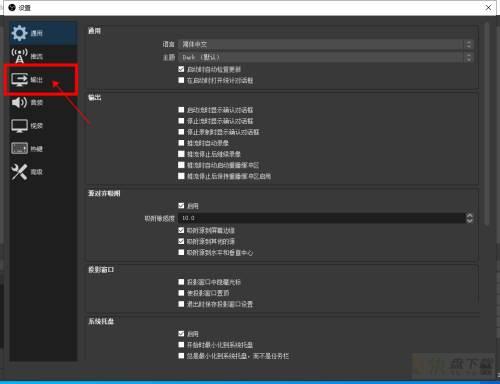Viewport: 500px width, 384px height.
Task: Open the Theme (主题) Dark dropdown
Action: point(325,57)
